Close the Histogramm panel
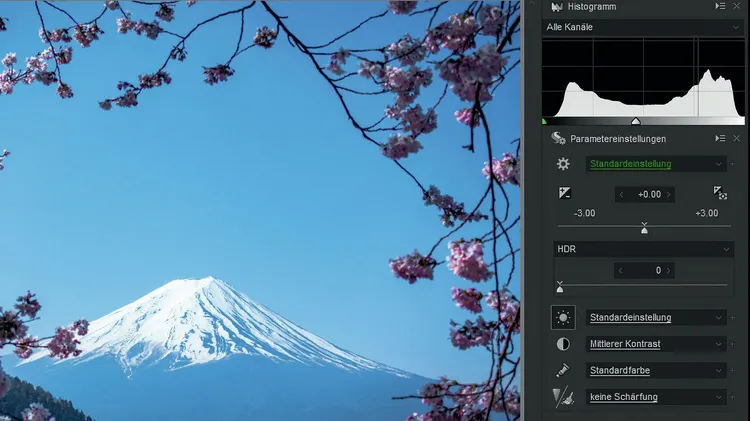750x421 pixels. tap(737, 6)
